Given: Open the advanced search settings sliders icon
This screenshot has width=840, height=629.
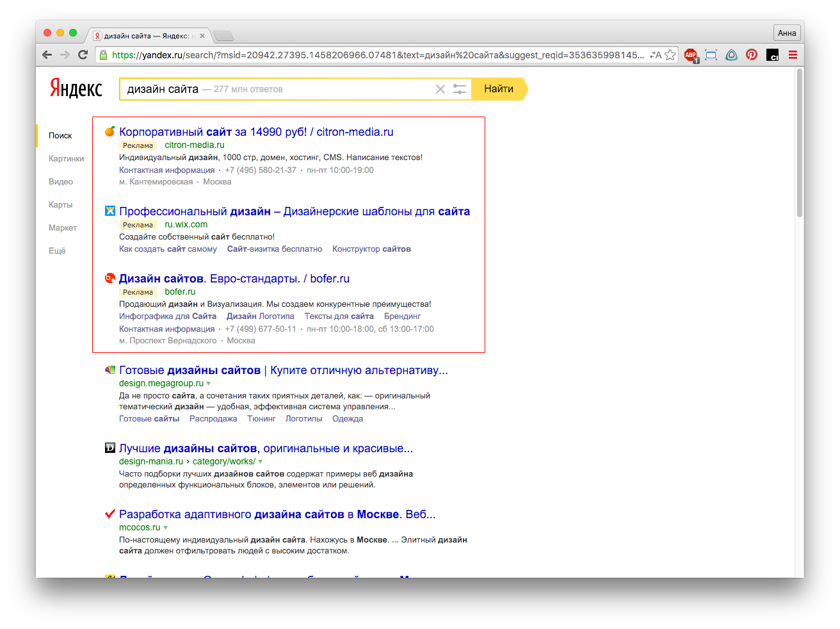Looking at the screenshot, I should tap(460, 89).
